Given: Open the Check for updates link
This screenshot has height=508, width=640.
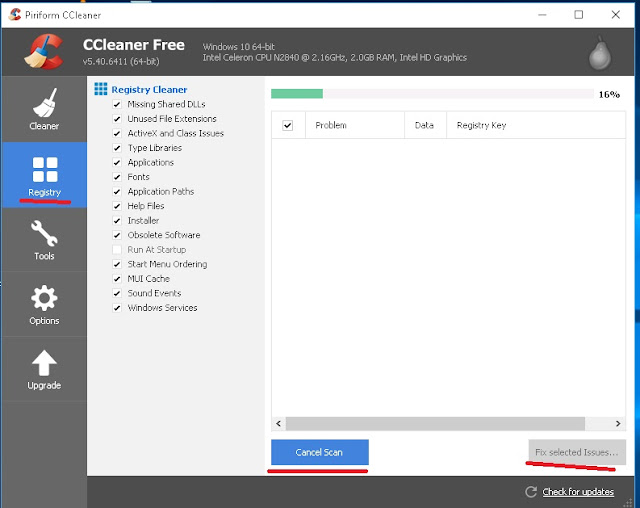Looking at the screenshot, I should (578, 492).
